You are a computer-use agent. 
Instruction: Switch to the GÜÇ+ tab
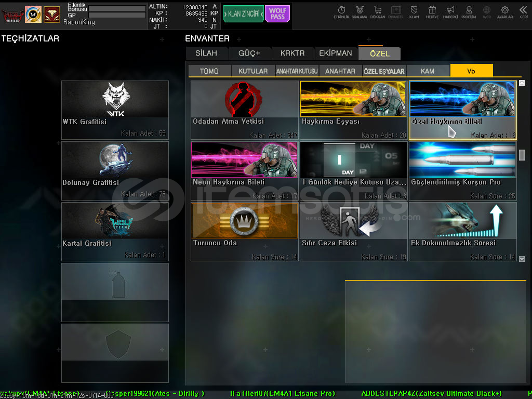[249, 54]
